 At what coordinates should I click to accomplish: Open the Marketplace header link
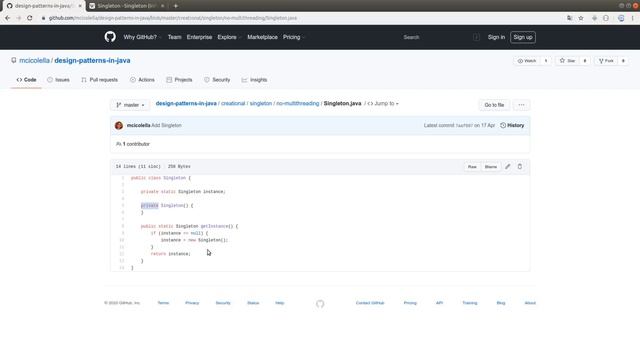(262, 37)
